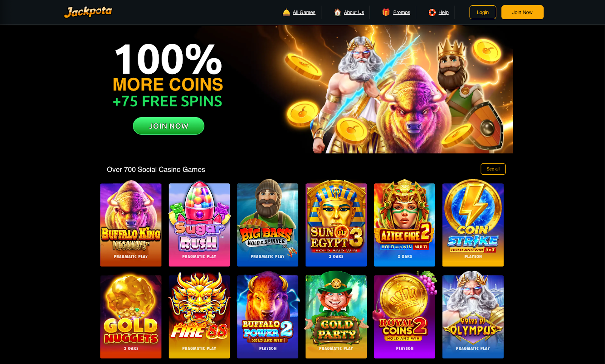Click the house icon beside About Us
Screen dimensions: 605x364
coord(337,12)
